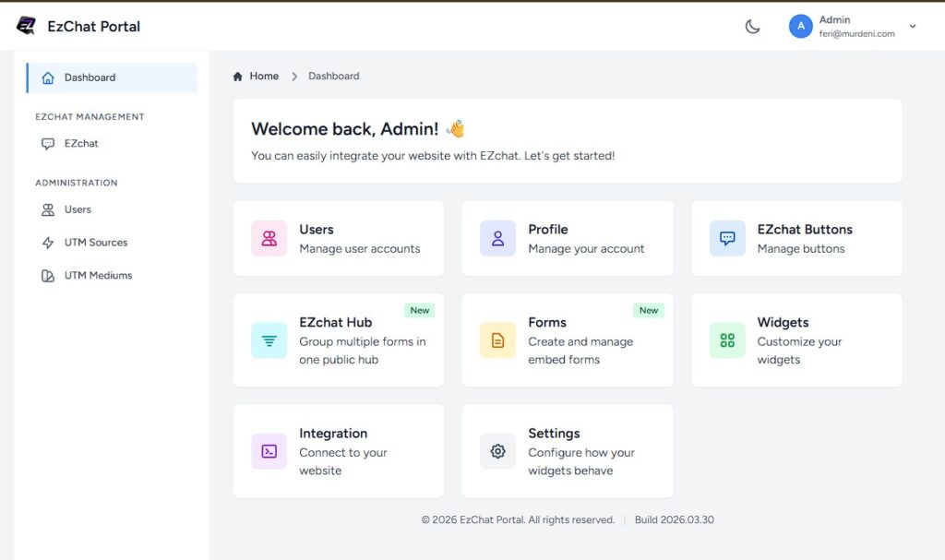
Task: Expand the Admin account dropdown chevron
Action: click(913, 27)
